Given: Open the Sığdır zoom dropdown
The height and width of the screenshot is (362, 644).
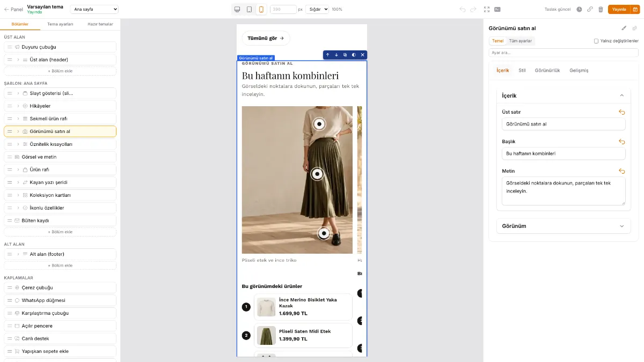Looking at the screenshot, I should (317, 9).
